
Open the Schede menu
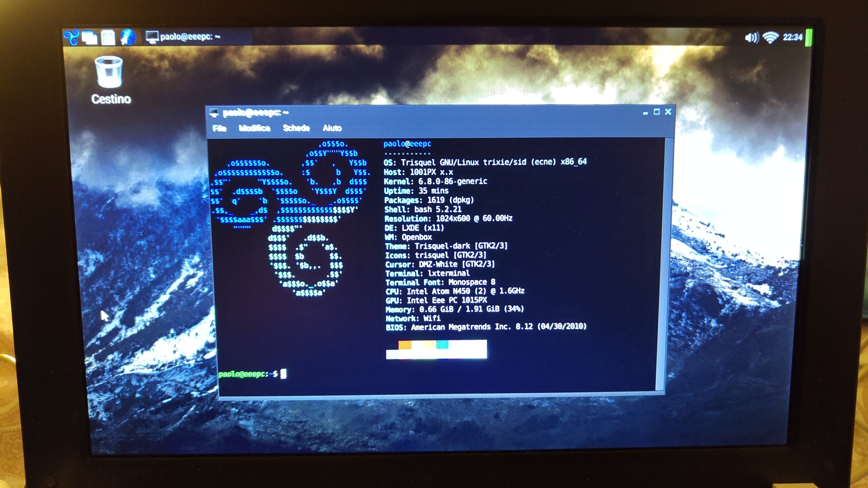tap(296, 128)
